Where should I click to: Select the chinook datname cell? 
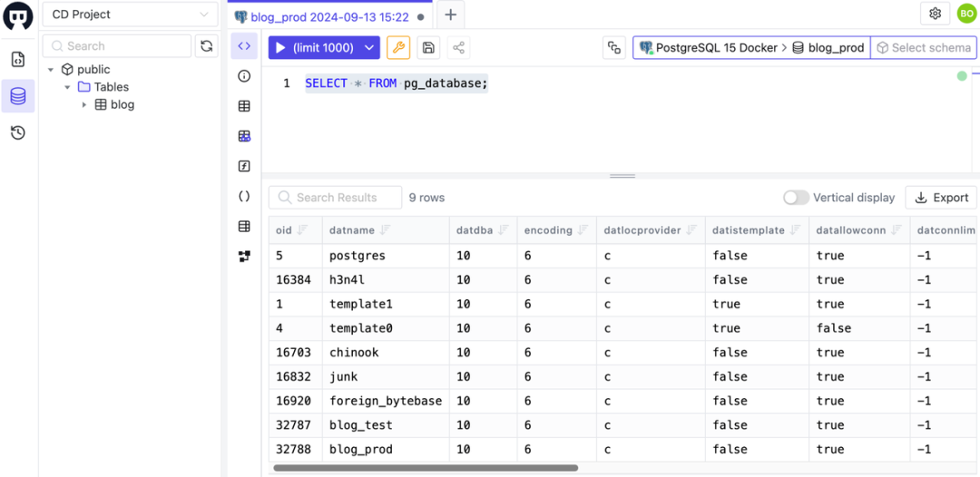click(386, 353)
